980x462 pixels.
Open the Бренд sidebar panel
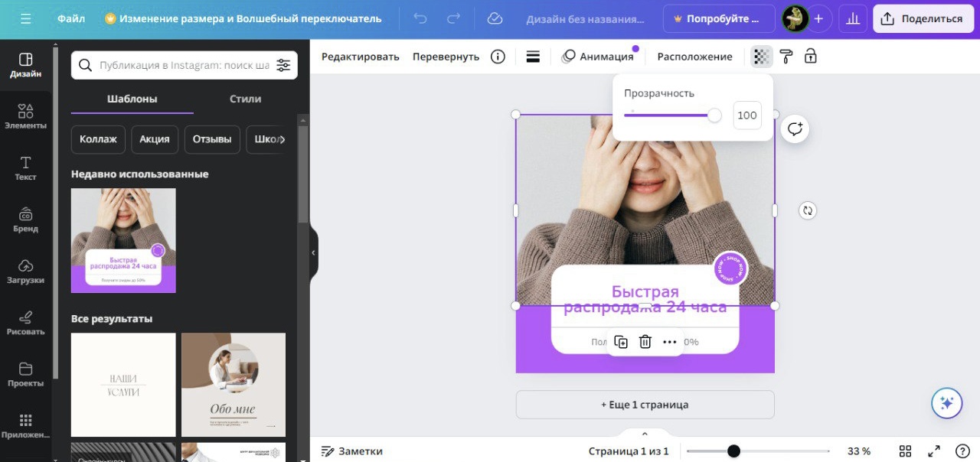coord(25,220)
